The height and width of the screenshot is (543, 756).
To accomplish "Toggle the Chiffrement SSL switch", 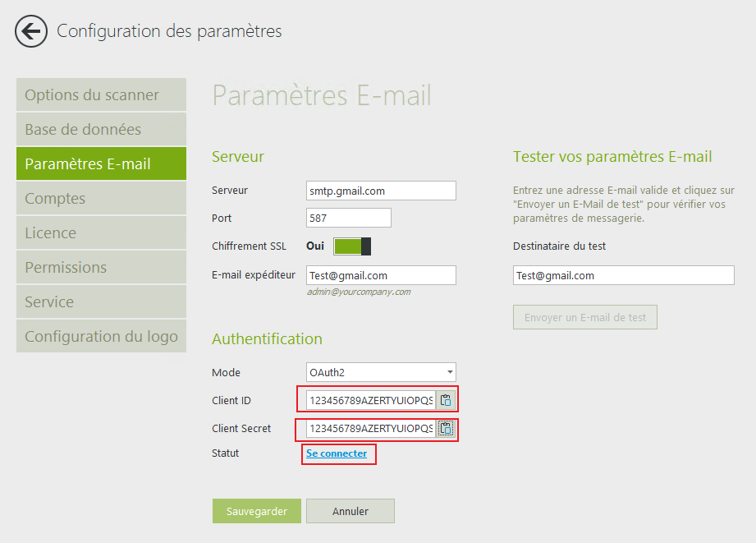I will pyautogui.click(x=353, y=246).
